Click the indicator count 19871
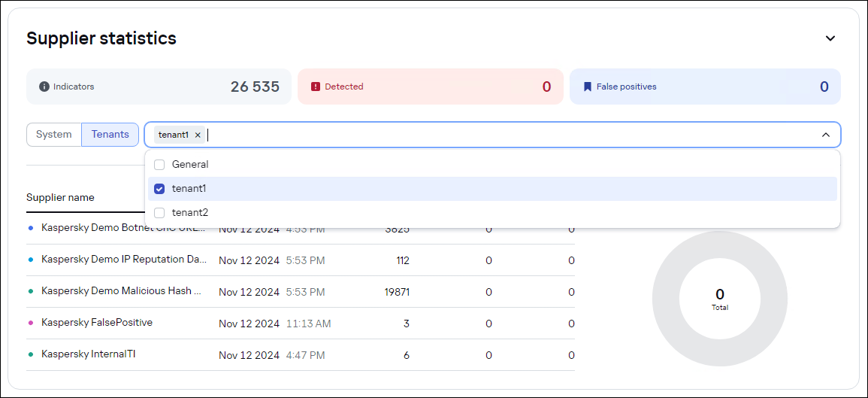Screen dimensions: 868x398 point(397,292)
